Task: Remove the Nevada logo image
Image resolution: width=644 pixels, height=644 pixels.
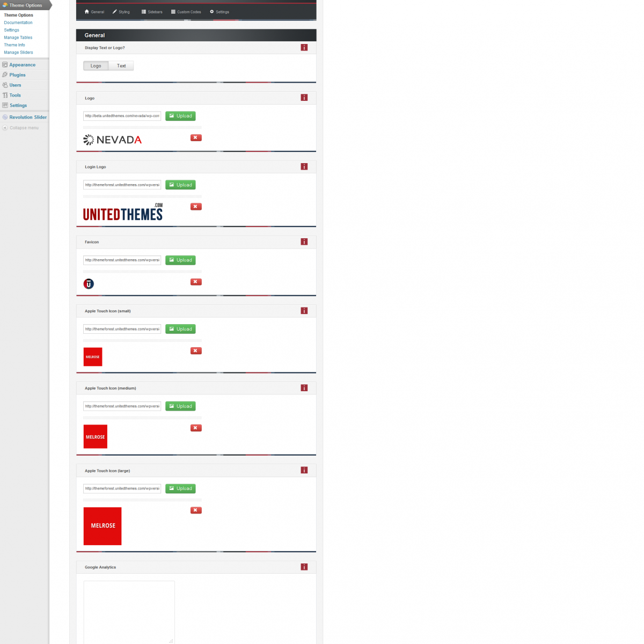Action: tap(196, 138)
